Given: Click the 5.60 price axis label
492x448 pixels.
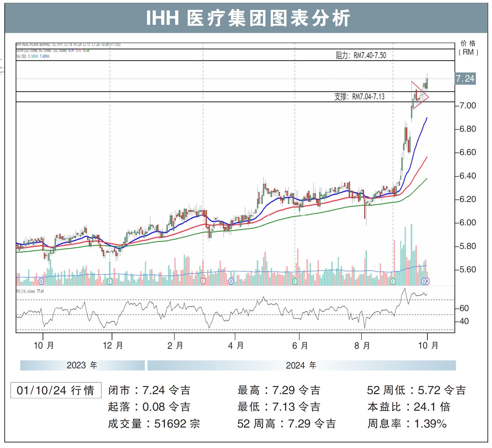Looking at the screenshot, I should click(x=468, y=270).
